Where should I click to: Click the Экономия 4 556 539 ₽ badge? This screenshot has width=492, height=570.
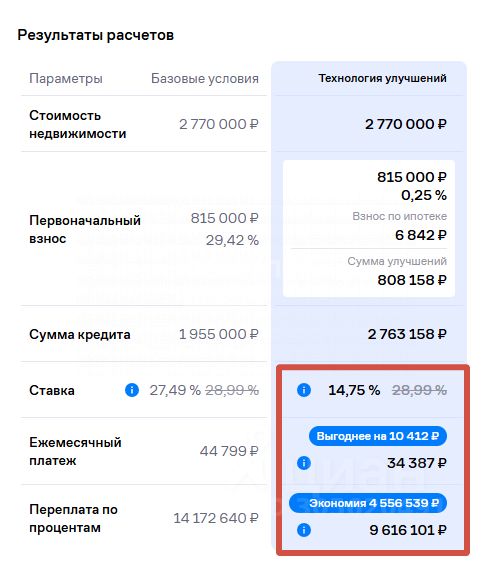(368, 503)
